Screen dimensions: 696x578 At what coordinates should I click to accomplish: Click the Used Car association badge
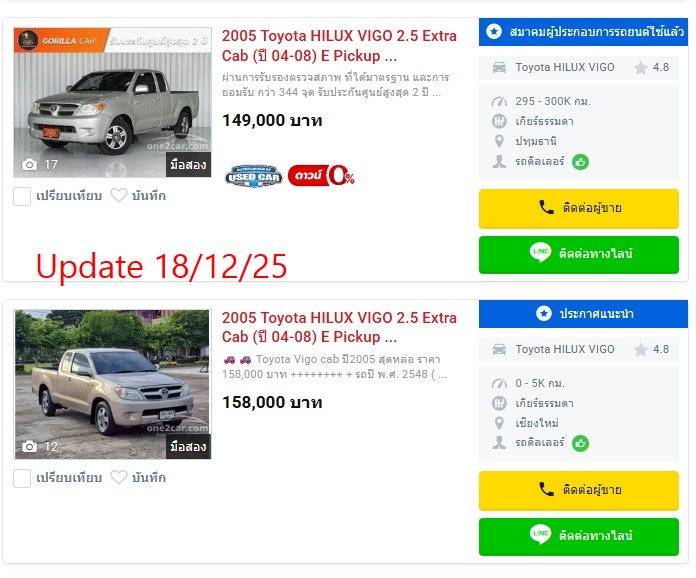253,176
